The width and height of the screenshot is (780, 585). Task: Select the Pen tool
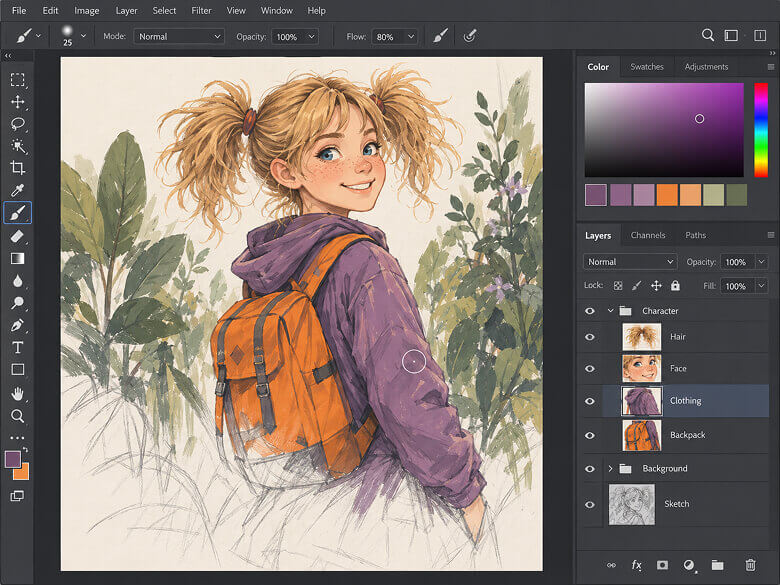(17, 325)
